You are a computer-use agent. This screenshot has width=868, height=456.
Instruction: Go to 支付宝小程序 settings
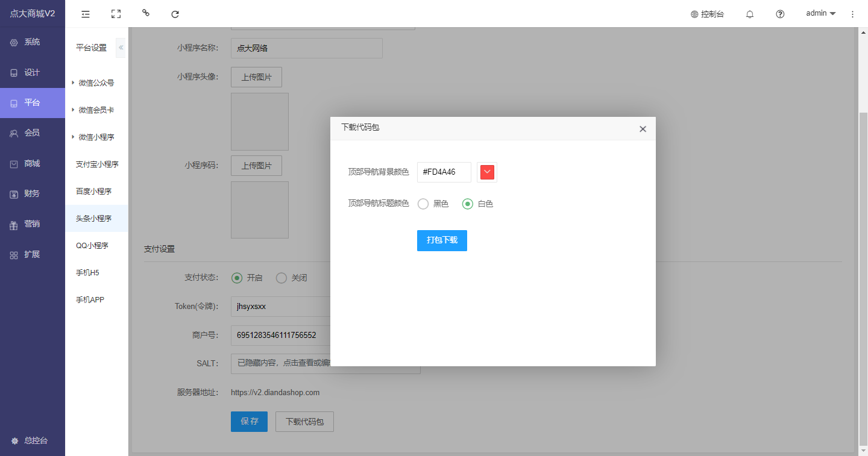97,164
